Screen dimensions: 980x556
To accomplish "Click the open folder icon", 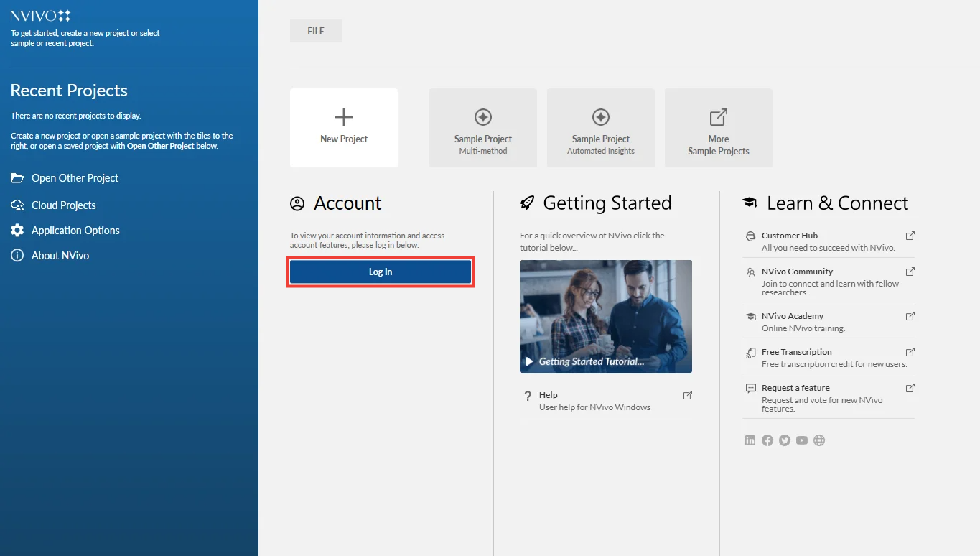I will (x=17, y=178).
